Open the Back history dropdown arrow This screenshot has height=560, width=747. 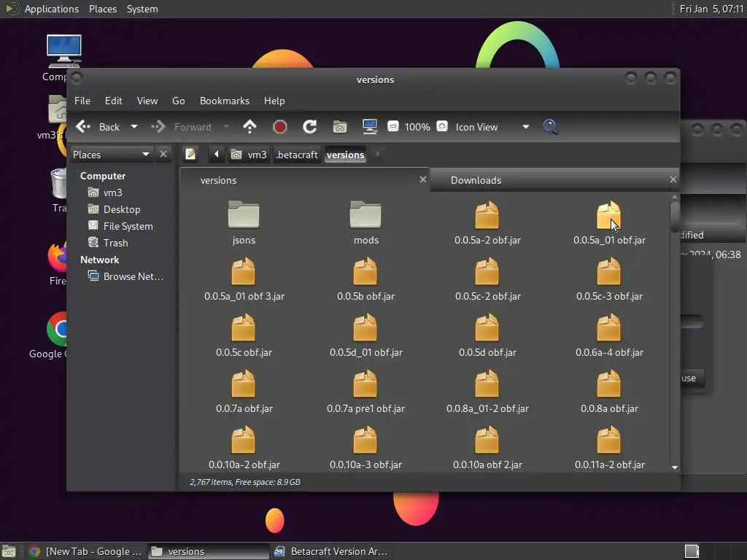pos(134,127)
